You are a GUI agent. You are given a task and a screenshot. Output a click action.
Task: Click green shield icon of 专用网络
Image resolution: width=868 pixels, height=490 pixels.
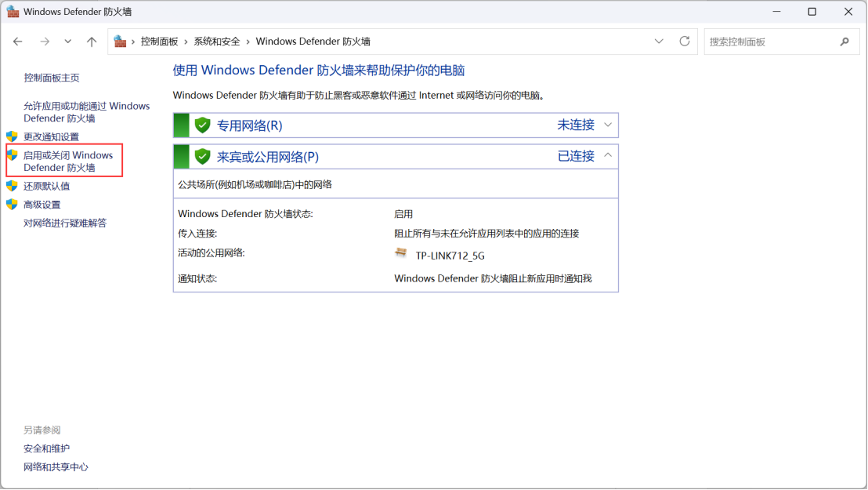[x=203, y=125]
